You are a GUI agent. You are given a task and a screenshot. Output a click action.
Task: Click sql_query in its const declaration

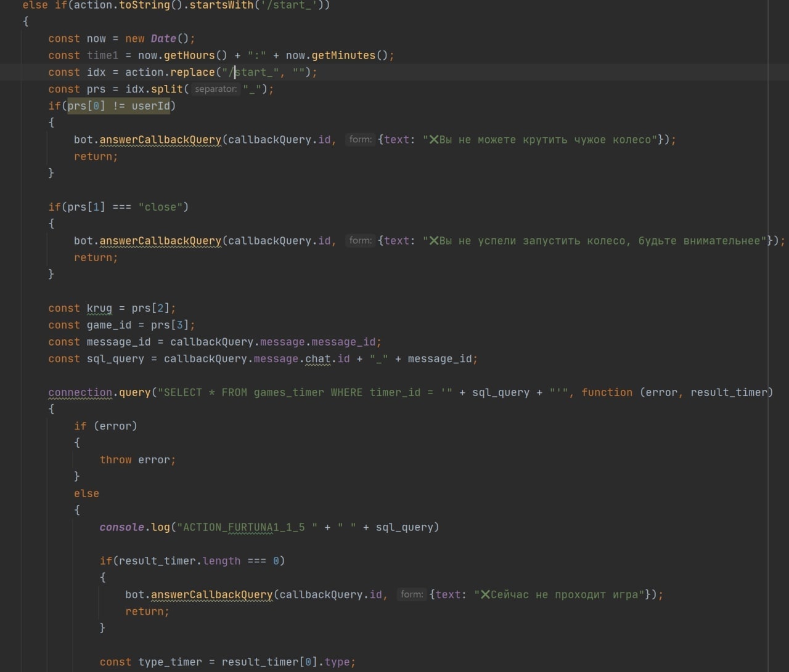click(115, 358)
